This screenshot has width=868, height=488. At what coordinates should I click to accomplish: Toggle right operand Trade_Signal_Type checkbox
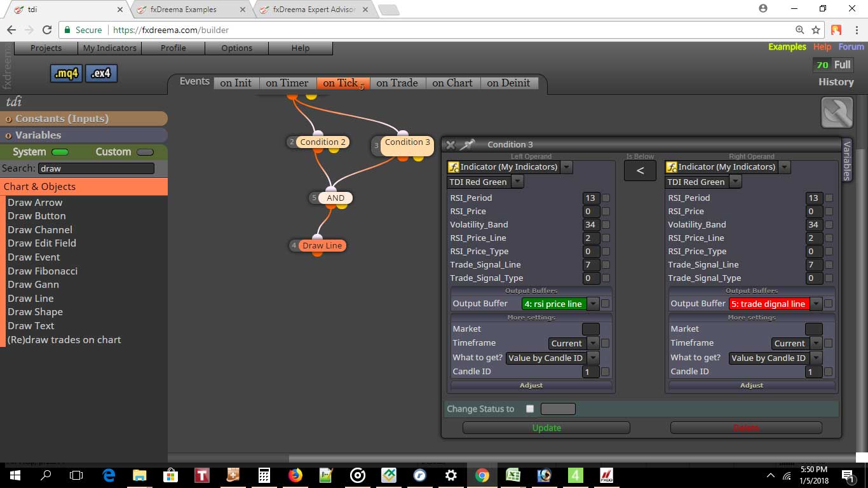pos(829,278)
